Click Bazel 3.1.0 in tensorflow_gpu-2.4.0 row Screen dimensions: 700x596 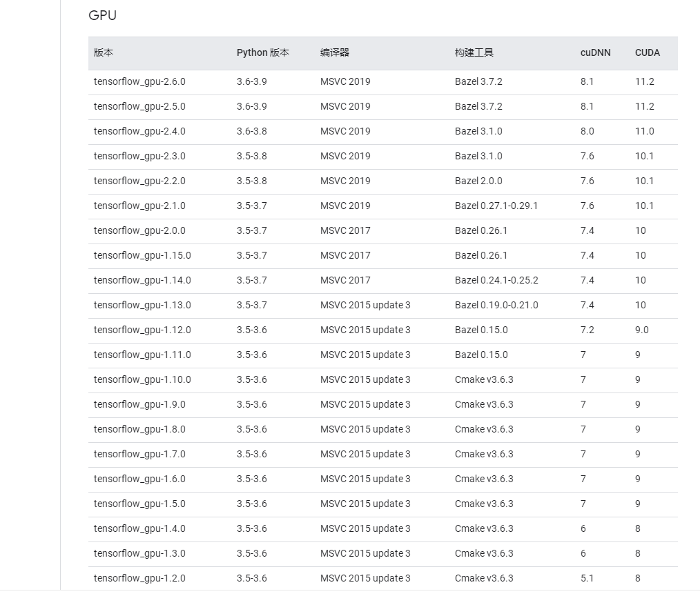tap(478, 132)
